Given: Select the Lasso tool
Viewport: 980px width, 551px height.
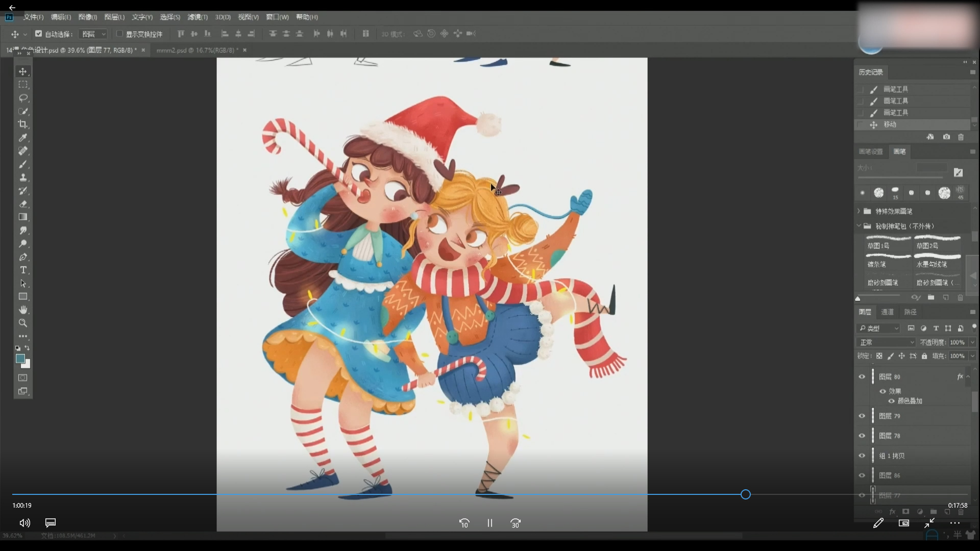Looking at the screenshot, I should click(x=23, y=98).
